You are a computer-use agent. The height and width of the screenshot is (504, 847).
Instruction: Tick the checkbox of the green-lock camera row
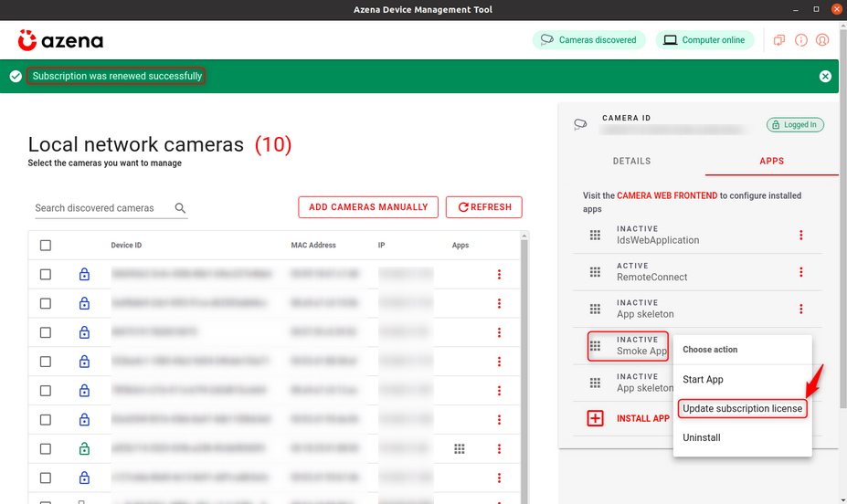click(46, 449)
